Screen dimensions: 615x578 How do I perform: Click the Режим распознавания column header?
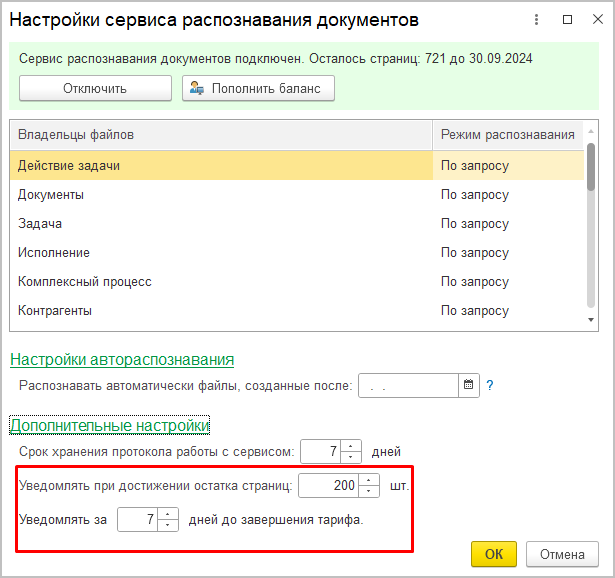click(x=508, y=135)
